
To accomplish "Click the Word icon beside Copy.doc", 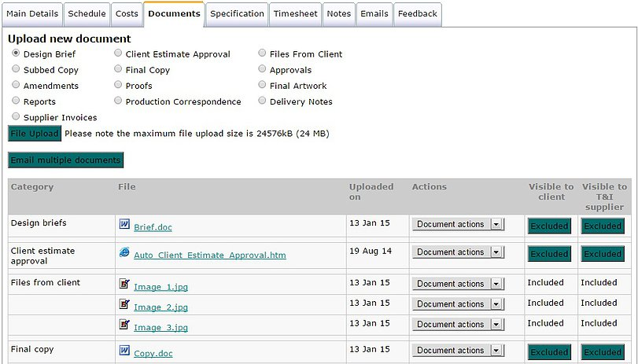I will click(x=124, y=351).
